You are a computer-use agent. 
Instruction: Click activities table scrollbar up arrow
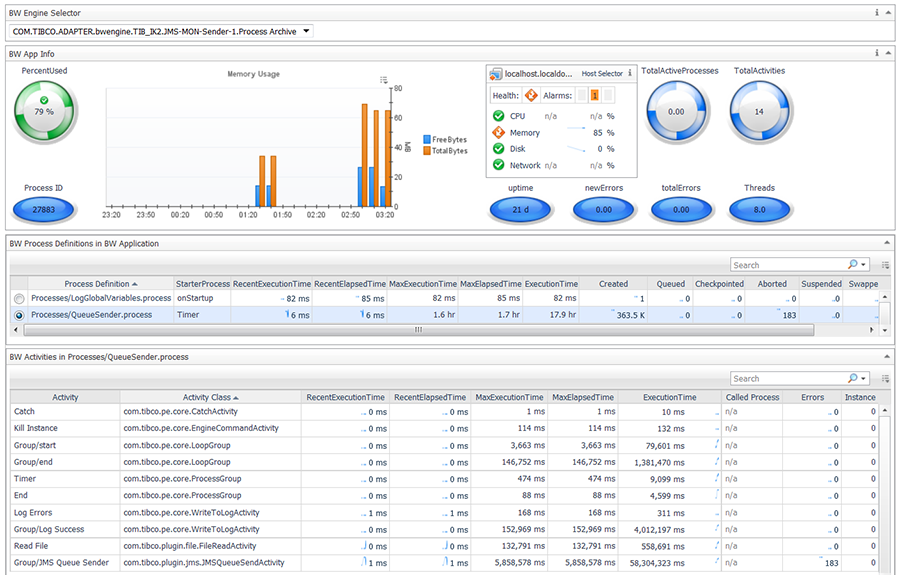coord(885,411)
